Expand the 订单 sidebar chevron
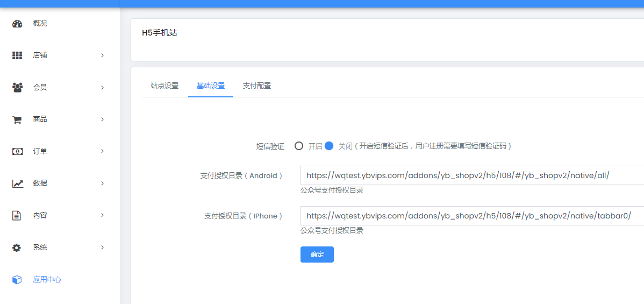 point(102,151)
